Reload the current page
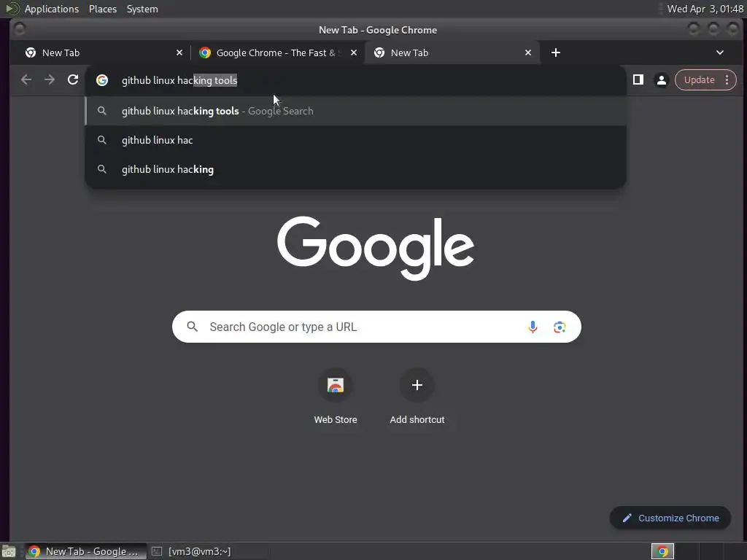 (x=73, y=80)
